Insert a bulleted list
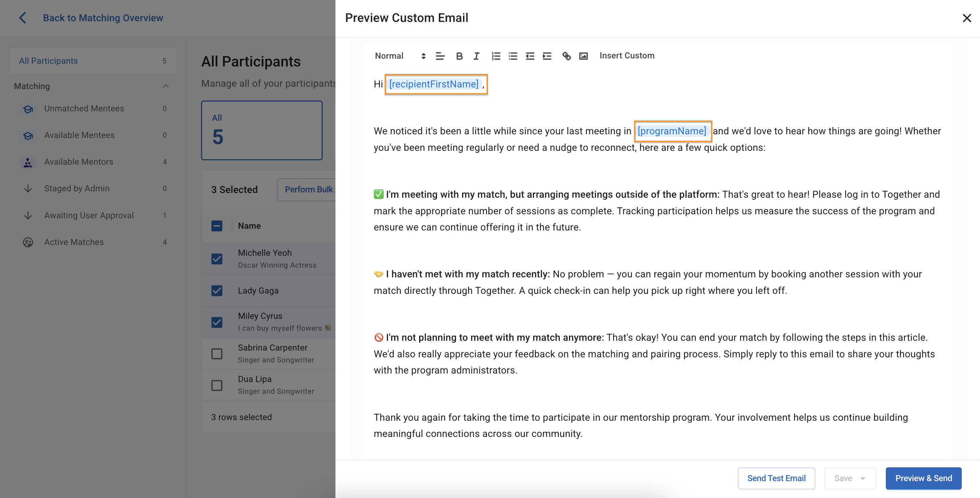Image resolution: width=980 pixels, height=498 pixels. point(513,56)
